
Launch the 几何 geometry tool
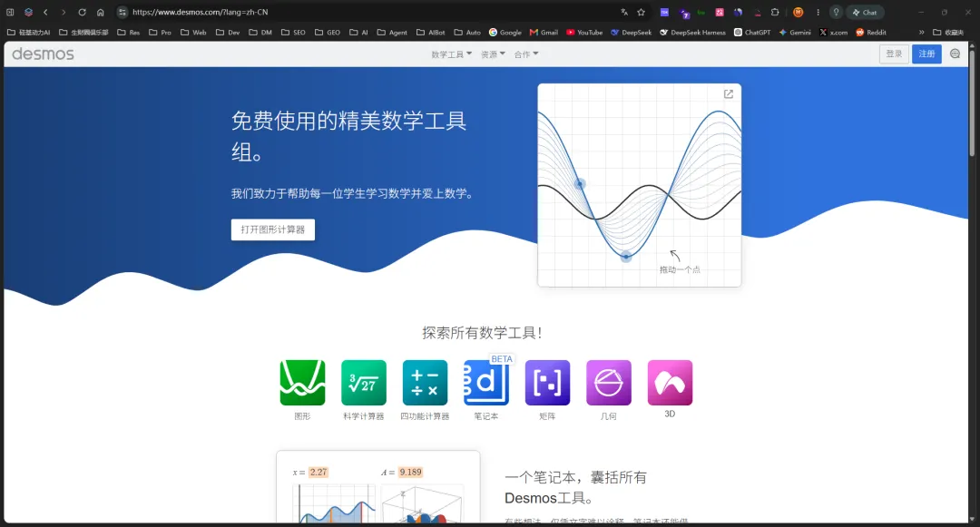point(609,383)
